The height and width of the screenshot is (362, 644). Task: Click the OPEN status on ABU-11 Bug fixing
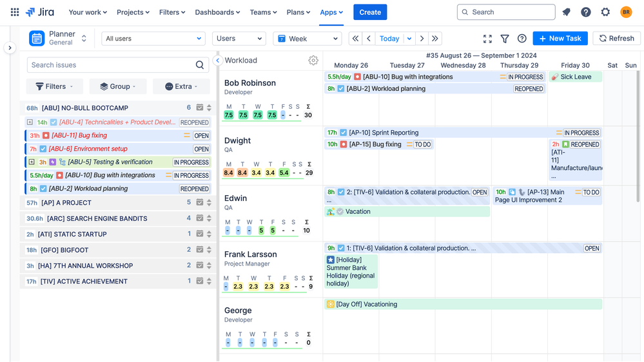tap(201, 136)
